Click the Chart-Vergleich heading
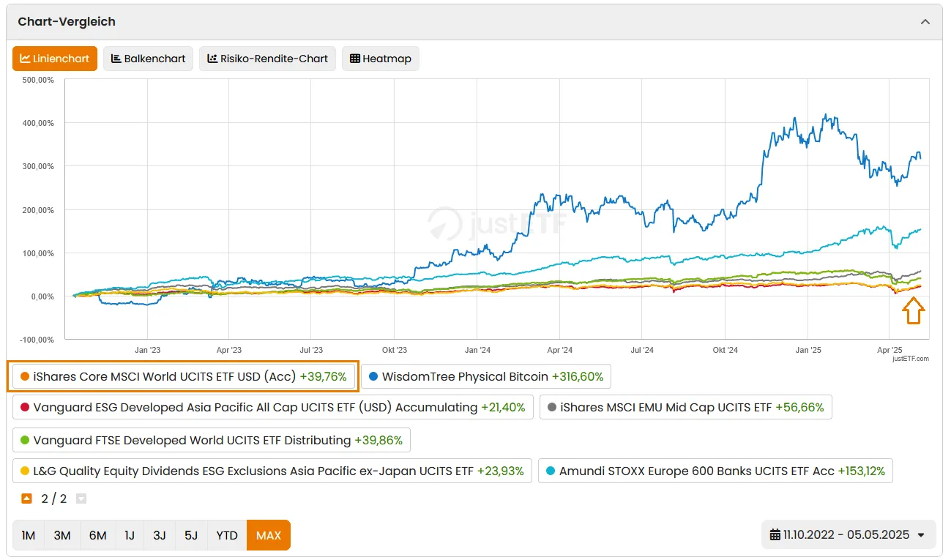 (67, 22)
